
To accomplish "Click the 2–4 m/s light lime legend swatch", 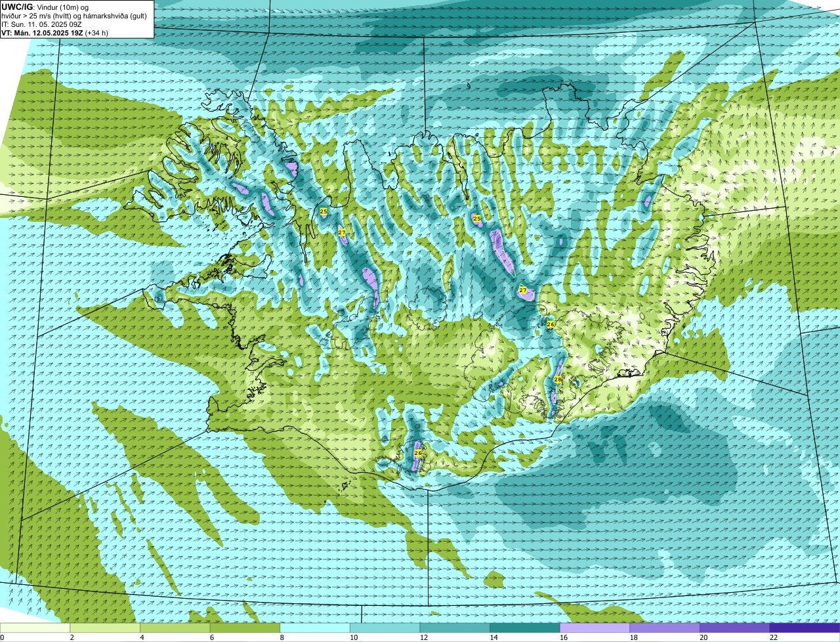I will [x=105, y=628].
